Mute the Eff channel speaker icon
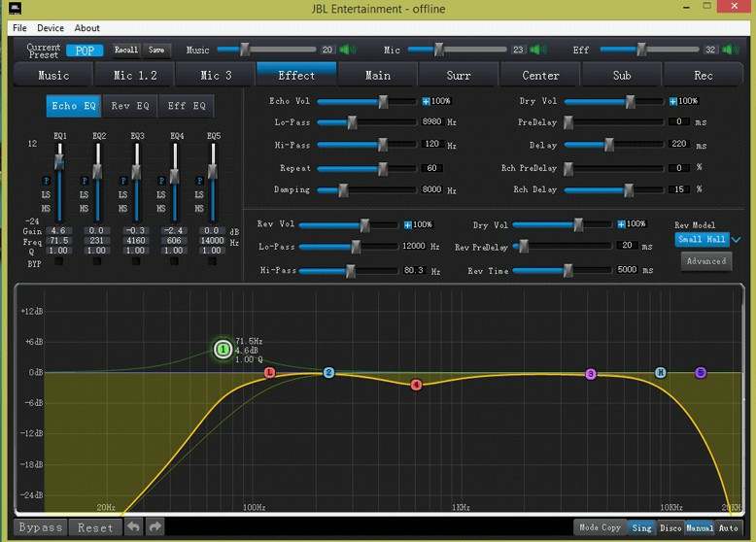The width and height of the screenshot is (756, 542). (731, 50)
